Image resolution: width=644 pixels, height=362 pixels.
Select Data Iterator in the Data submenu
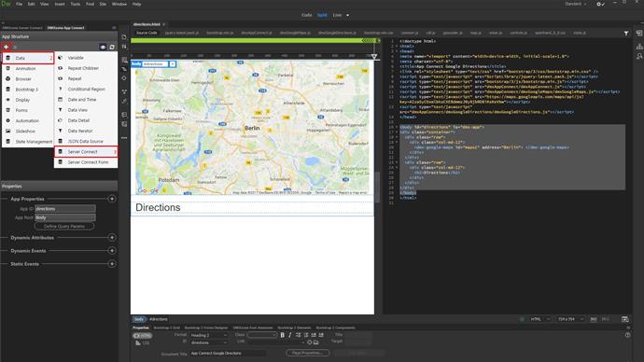86,131
